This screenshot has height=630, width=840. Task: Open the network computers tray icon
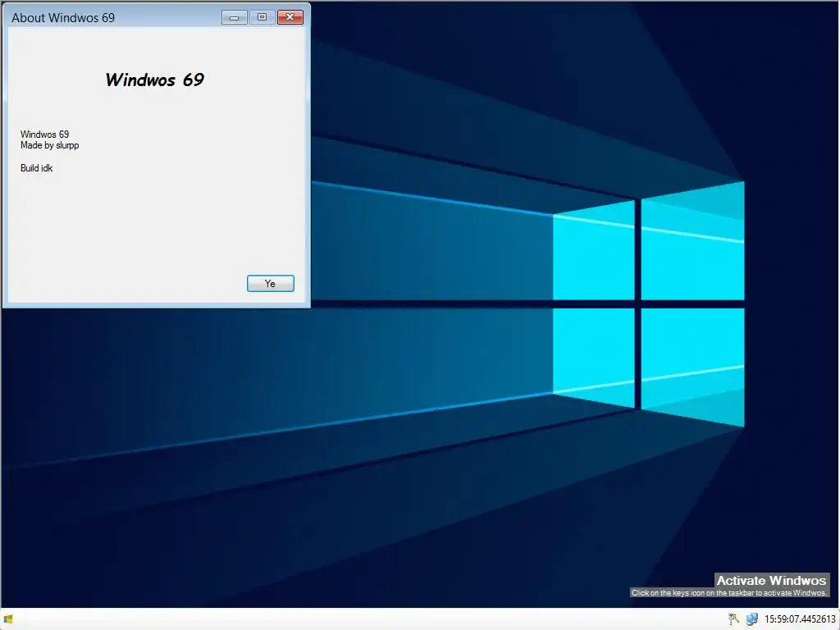752,619
